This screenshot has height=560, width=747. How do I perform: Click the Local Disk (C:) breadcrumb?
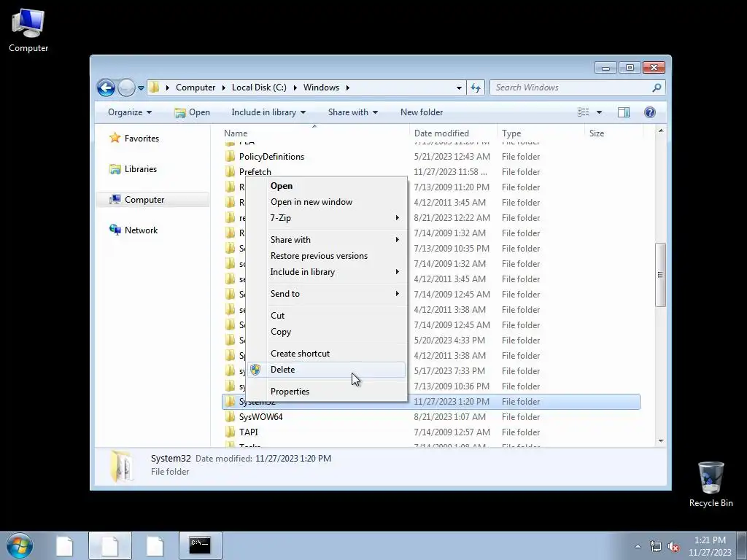click(259, 87)
